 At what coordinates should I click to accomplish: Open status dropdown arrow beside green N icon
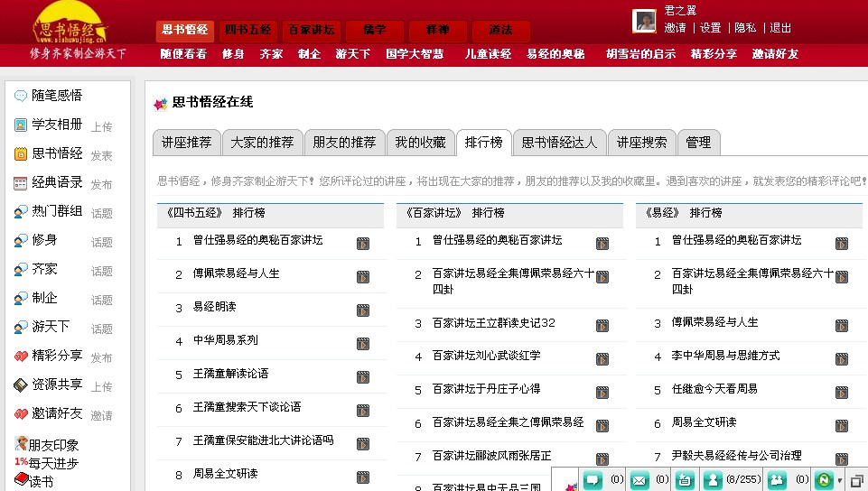tap(839, 480)
